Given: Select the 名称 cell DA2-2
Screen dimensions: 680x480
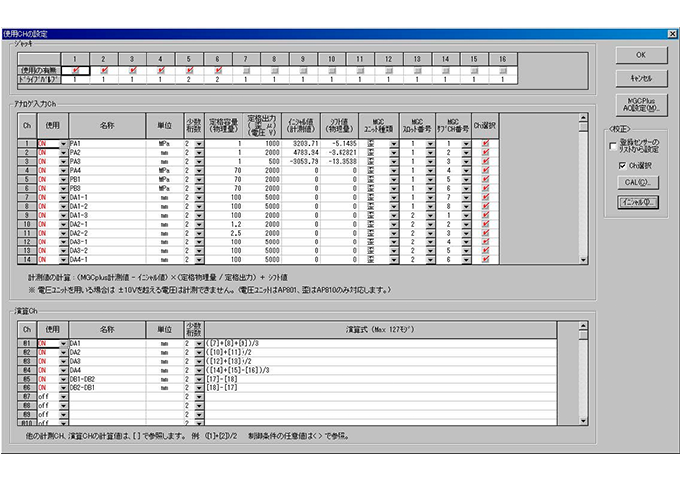Looking at the screenshot, I should pos(107,233).
